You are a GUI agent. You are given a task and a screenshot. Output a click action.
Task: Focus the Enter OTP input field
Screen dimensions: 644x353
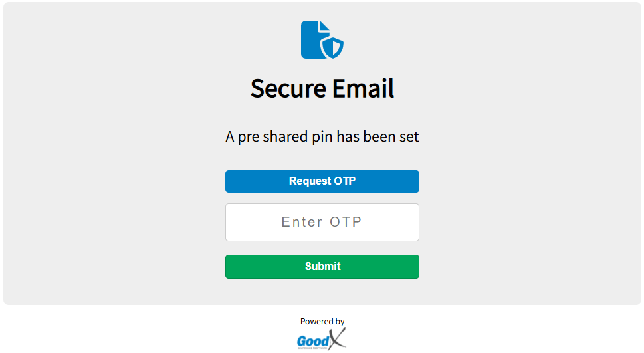pos(322,222)
